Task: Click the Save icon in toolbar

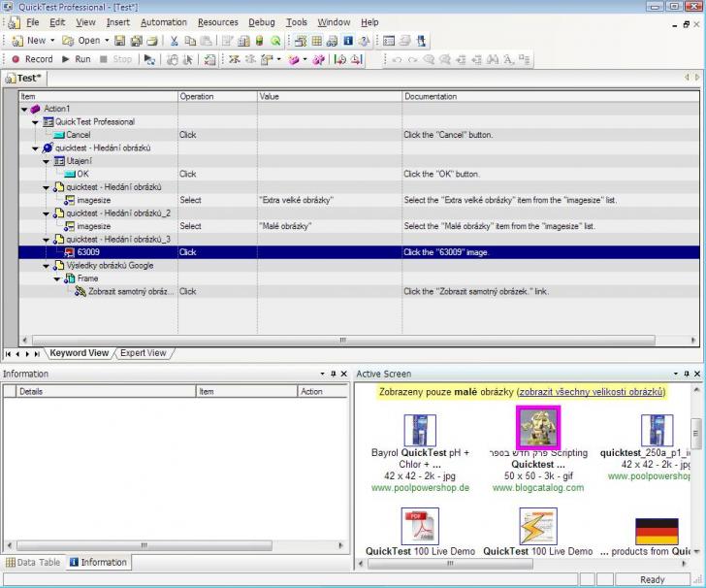Action: click(x=119, y=41)
